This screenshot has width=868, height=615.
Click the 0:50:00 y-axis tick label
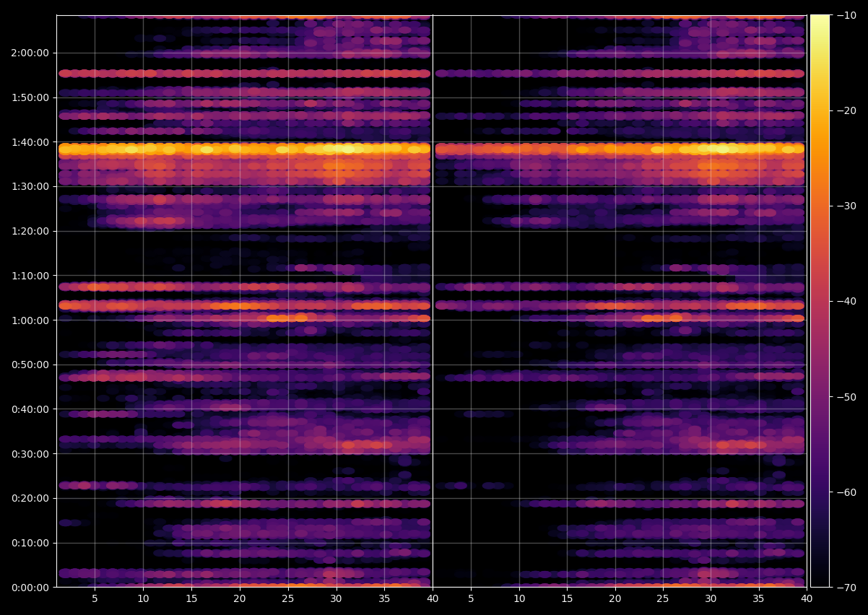(30, 365)
